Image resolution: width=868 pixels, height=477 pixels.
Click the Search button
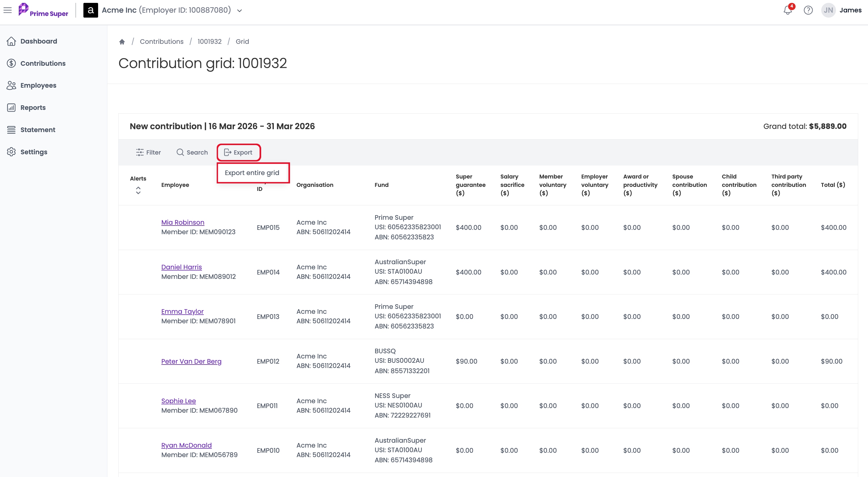tap(192, 152)
